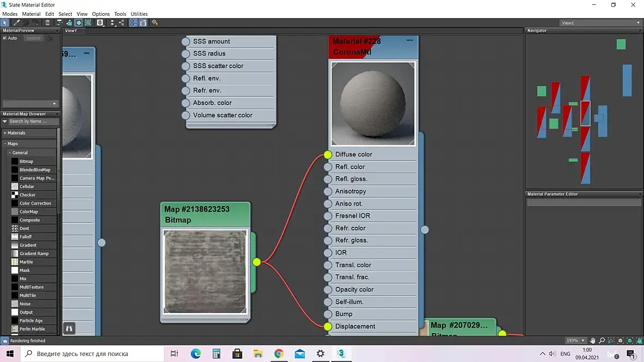Select the Pick Material eyedropper tool
The width and height of the screenshot is (644, 362).
pos(16,23)
